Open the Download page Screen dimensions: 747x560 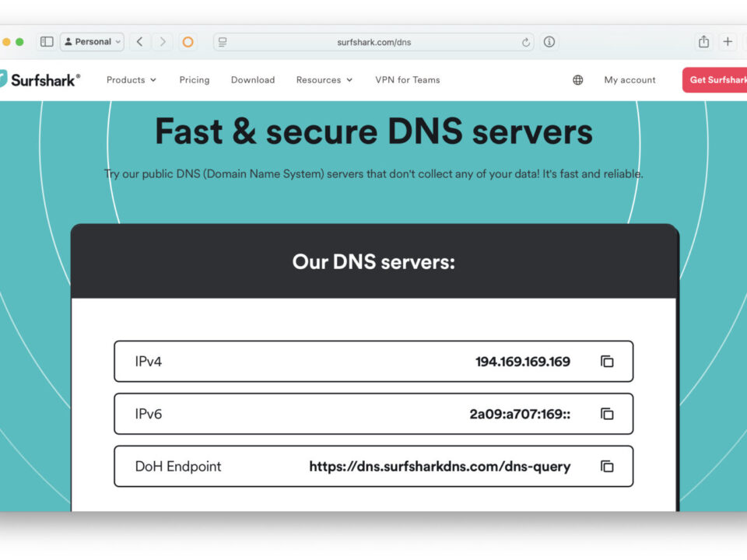click(253, 80)
